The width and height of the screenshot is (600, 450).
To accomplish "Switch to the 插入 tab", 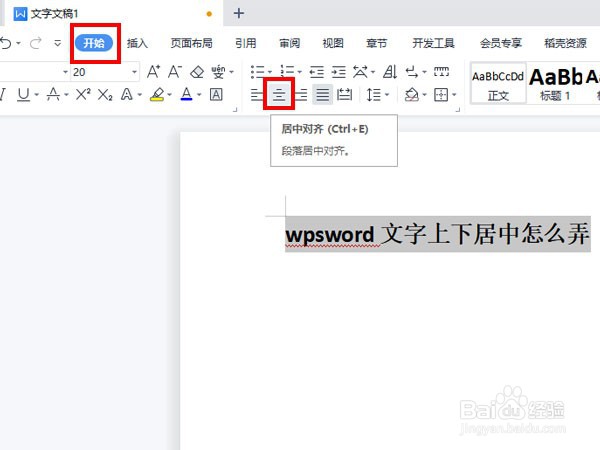I will coord(137,43).
